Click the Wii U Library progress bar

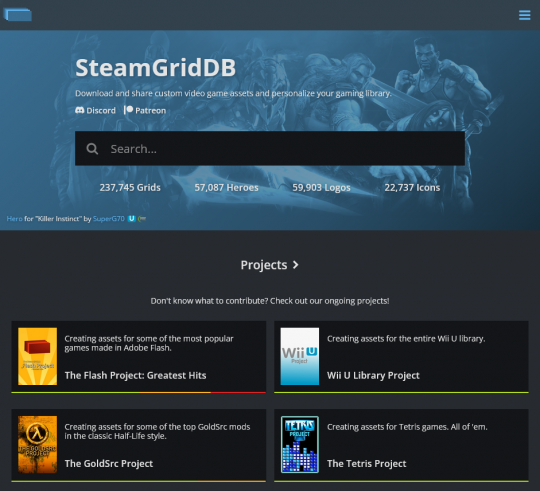coord(401,392)
